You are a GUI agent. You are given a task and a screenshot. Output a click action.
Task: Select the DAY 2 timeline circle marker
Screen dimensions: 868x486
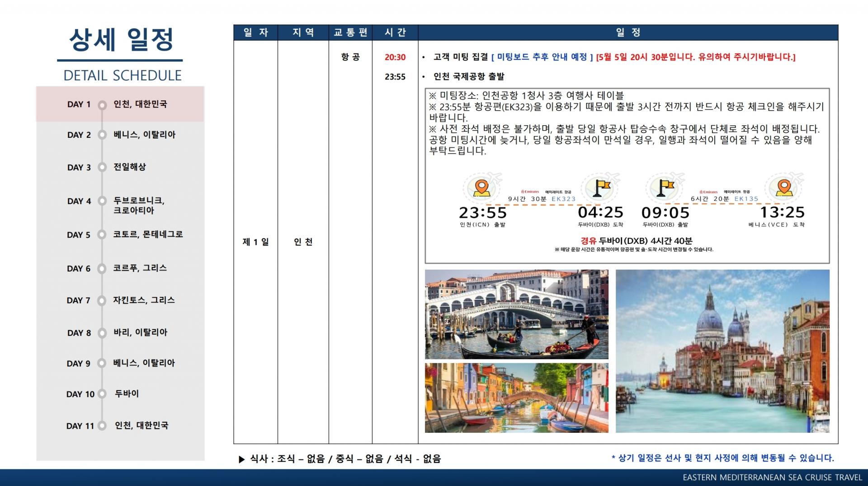point(102,135)
